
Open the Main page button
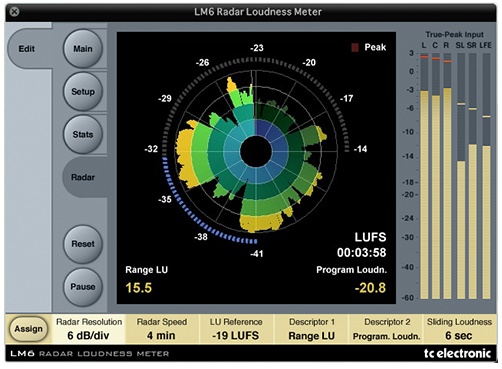point(83,49)
